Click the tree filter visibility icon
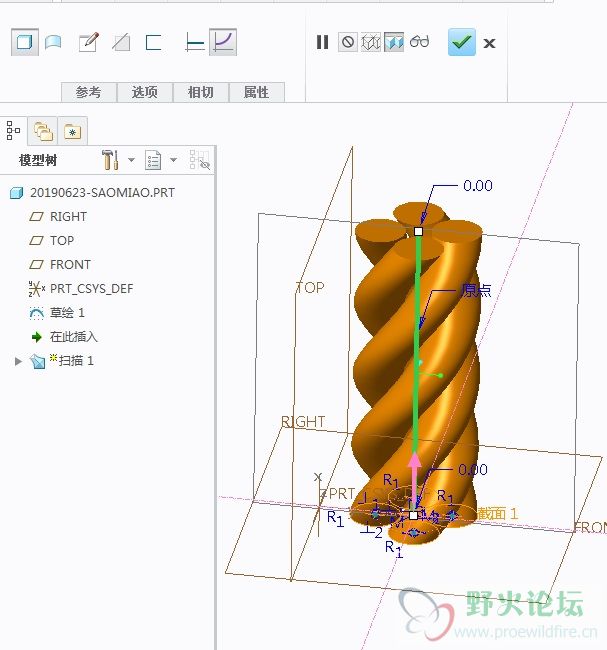 tap(199, 160)
